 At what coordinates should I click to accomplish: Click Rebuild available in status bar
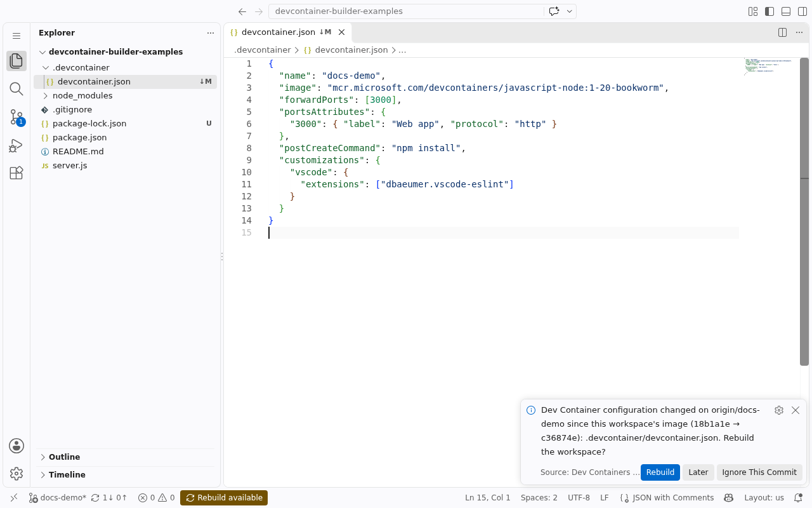pyautogui.click(x=224, y=498)
